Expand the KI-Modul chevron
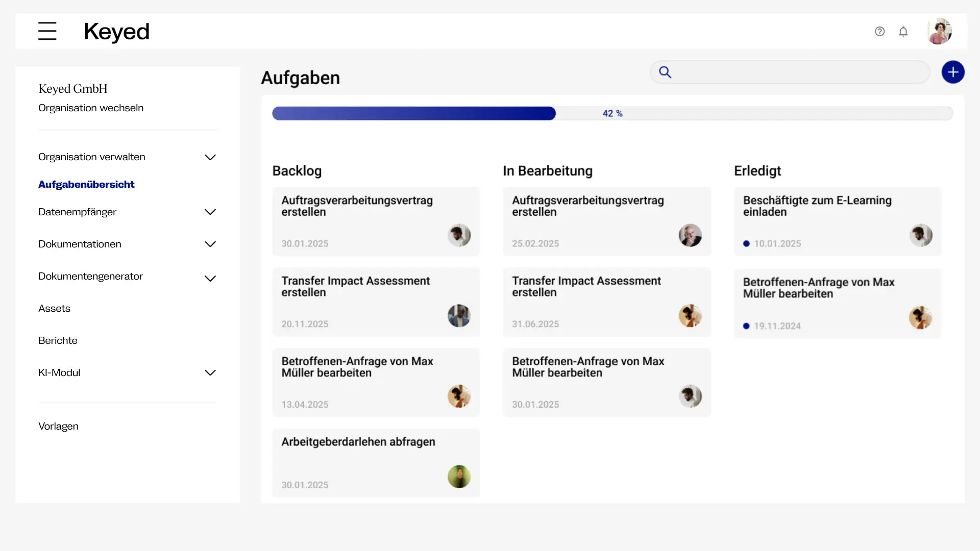980x551 pixels. click(x=210, y=372)
